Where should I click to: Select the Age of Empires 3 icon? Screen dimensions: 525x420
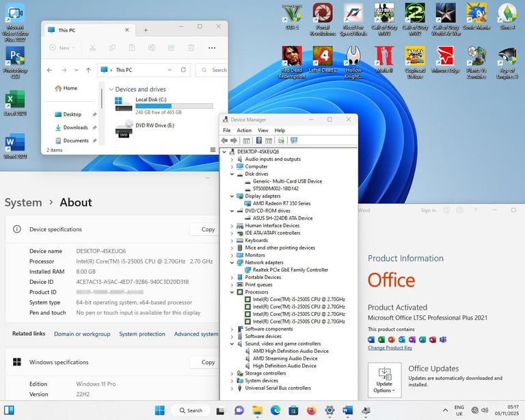coord(507,63)
